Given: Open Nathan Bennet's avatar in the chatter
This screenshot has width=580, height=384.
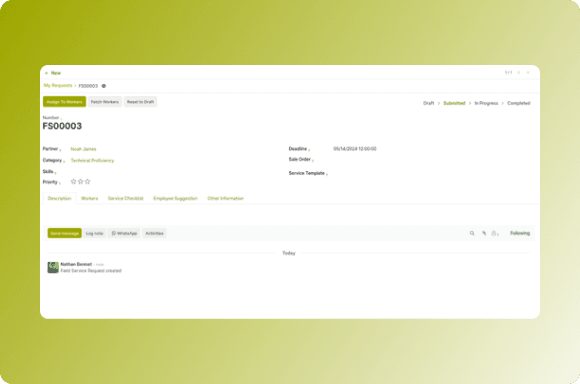Looking at the screenshot, I should click(53, 267).
